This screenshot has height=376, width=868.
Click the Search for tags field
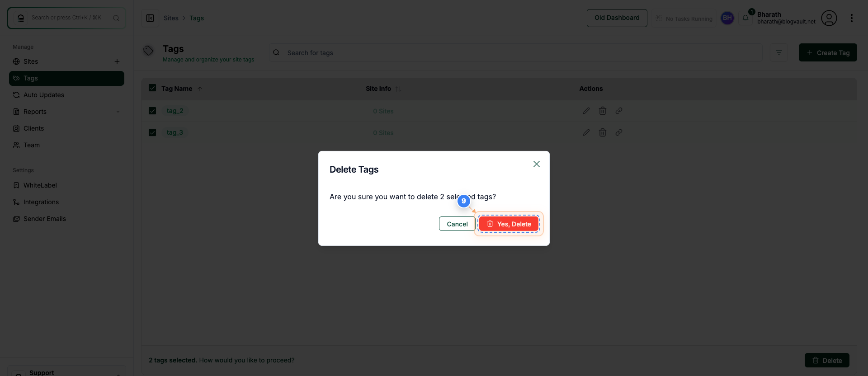pos(516,52)
